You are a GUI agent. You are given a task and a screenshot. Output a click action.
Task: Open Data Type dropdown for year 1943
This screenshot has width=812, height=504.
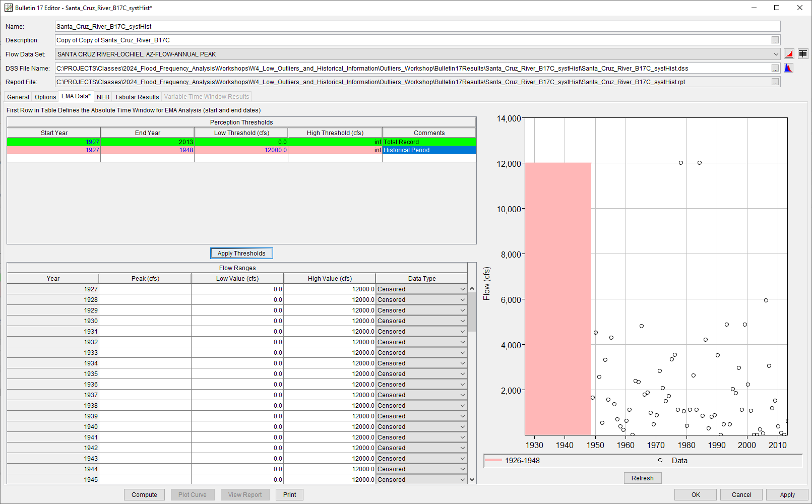click(x=463, y=459)
